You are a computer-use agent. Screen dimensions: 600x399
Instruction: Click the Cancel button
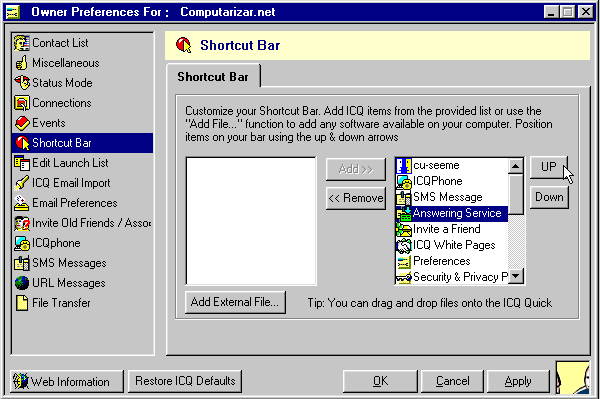coord(452,381)
